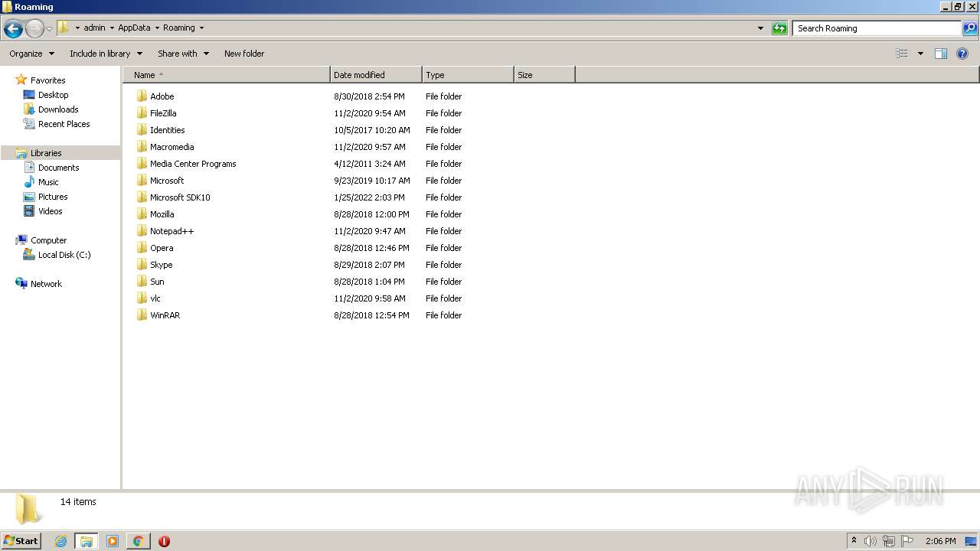This screenshot has width=980, height=551.
Task: Click the Search Roaming input field
Action: pyautogui.click(x=877, y=28)
